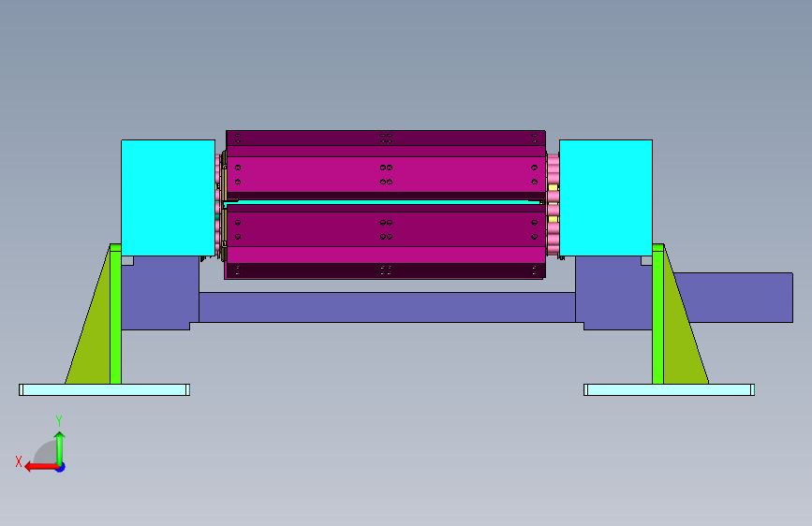Pick the left bright green upright post
Viewport: 812px width, 526px height.
115,314
